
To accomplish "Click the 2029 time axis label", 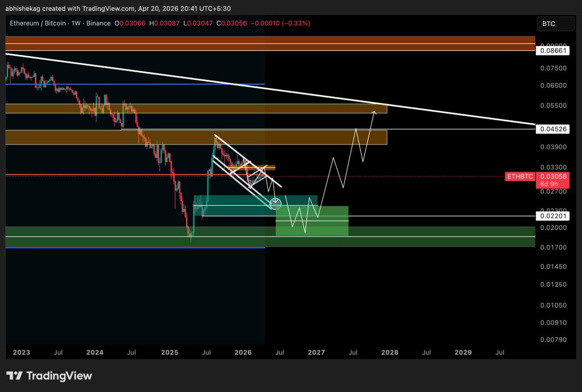I will (463, 352).
